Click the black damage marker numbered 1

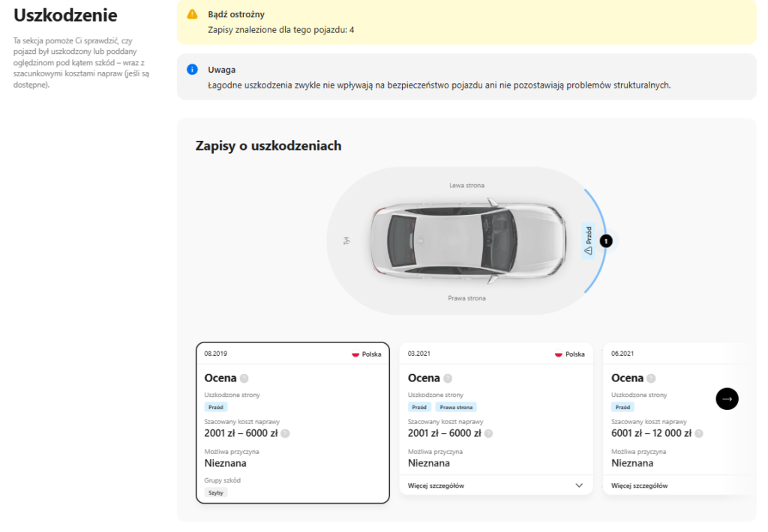[606, 241]
